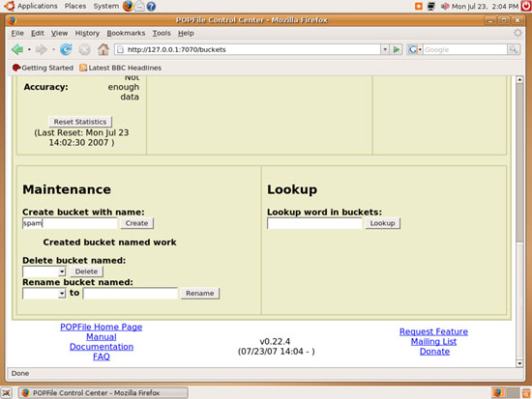Click the Google search box
The image size is (532, 399).
pos(465,49)
